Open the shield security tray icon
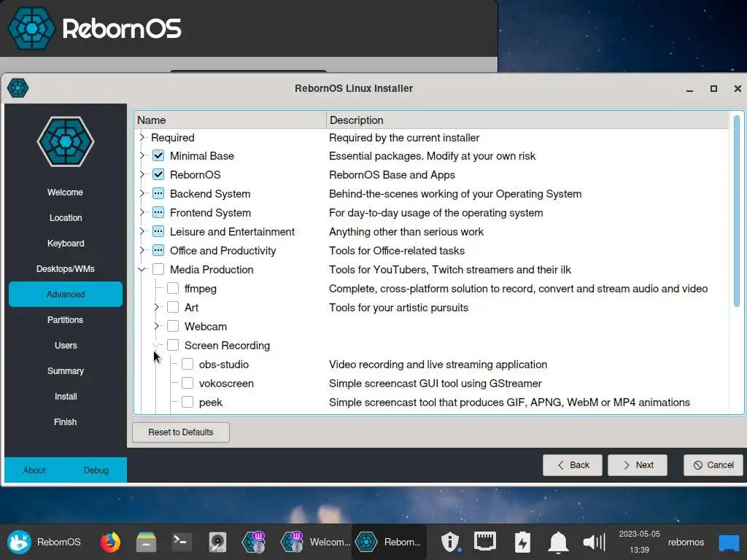This screenshot has height=560, width=747. coord(450,542)
